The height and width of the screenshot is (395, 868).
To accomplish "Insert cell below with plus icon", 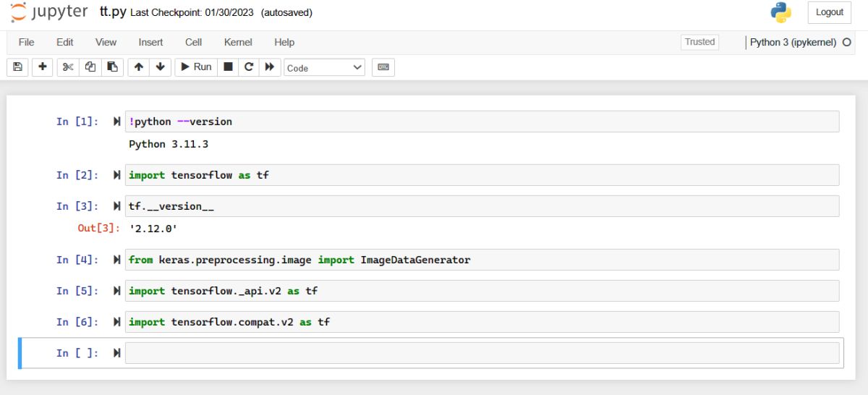I will coord(43,67).
